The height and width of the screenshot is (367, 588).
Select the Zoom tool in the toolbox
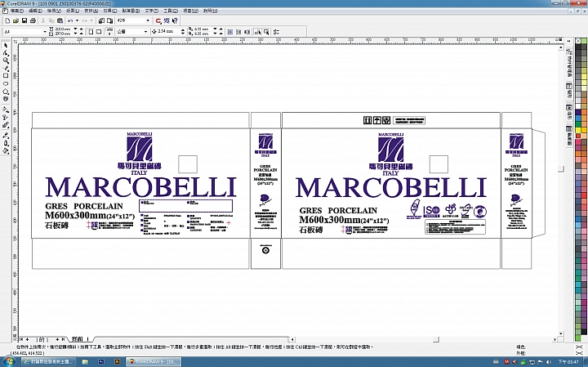coord(6,60)
